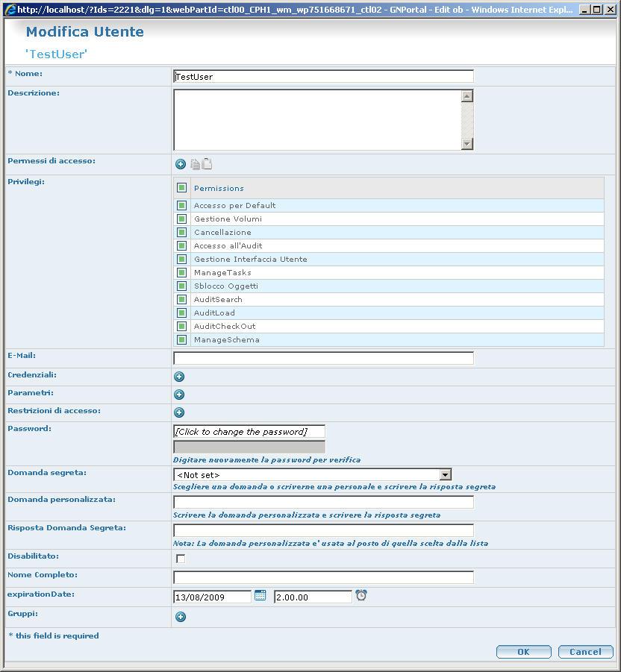This screenshot has height=672, width=621.
Task: Click the password field to change password
Action: tap(249, 432)
